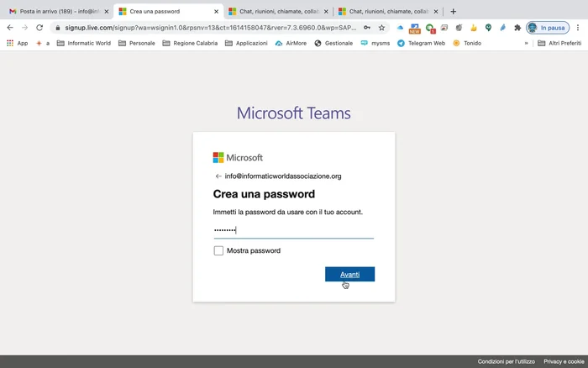Show hidden bookmarks with the chevron
Image resolution: width=588 pixels, height=368 pixels.
coord(526,43)
